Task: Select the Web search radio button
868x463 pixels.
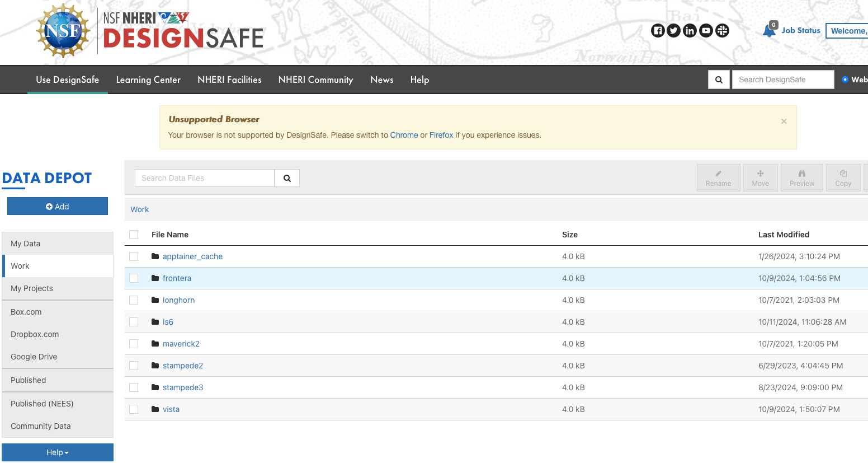Action: pos(845,79)
